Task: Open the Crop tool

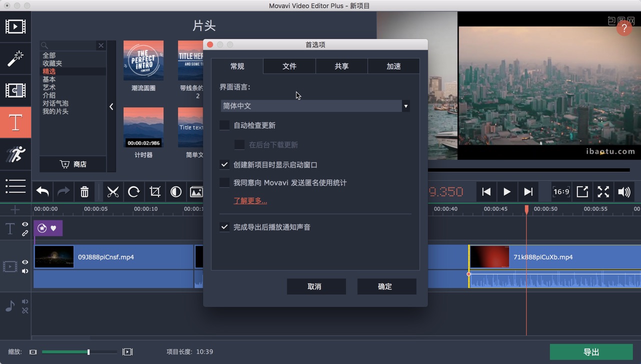Action: tap(154, 191)
